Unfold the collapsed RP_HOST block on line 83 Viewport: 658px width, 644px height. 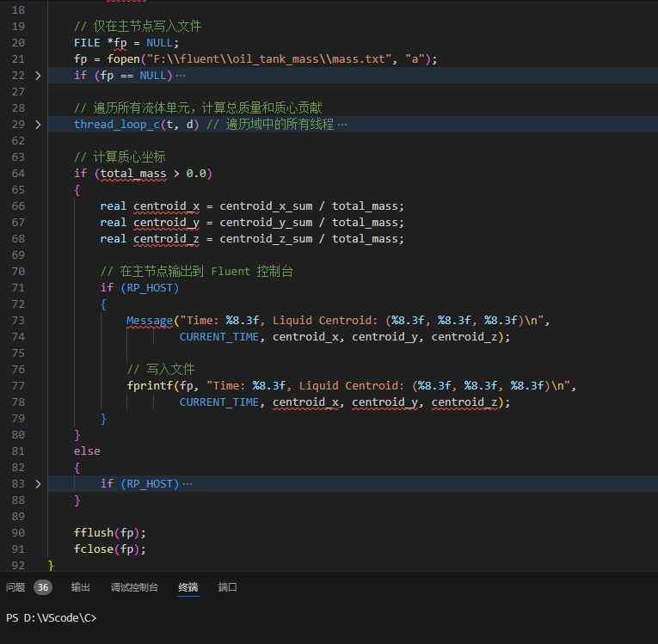coord(37,484)
